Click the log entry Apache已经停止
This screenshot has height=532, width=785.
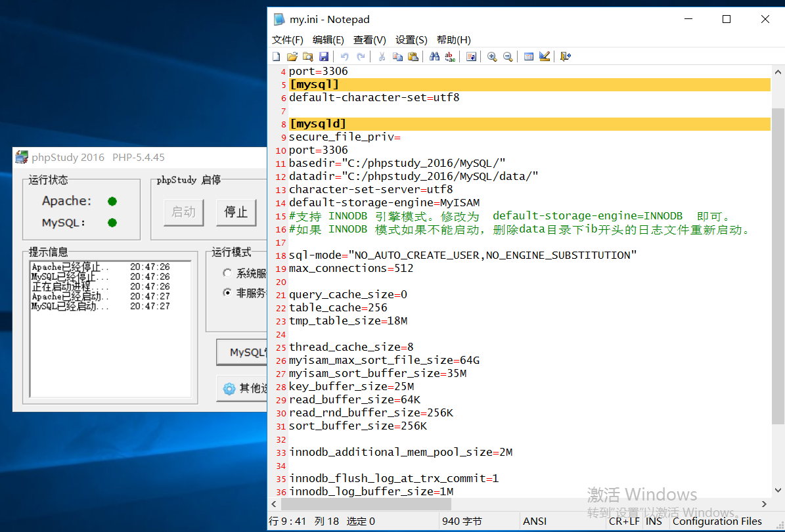pos(101,267)
